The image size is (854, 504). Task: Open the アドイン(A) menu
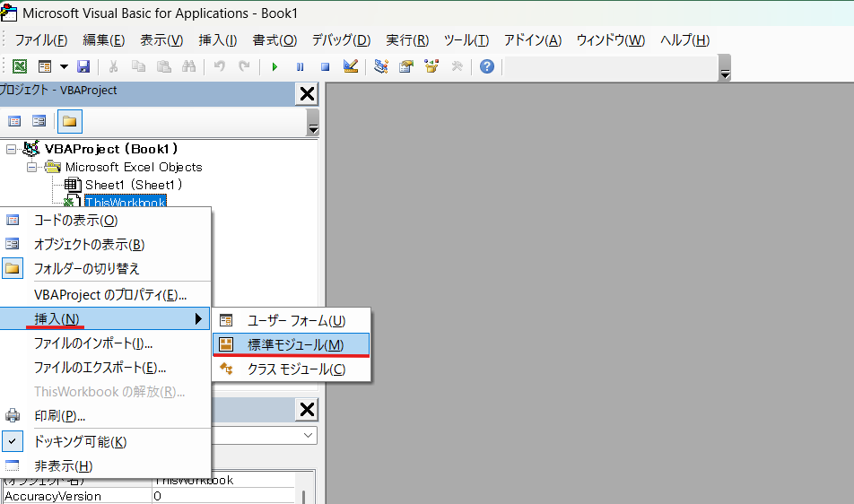pos(533,40)
